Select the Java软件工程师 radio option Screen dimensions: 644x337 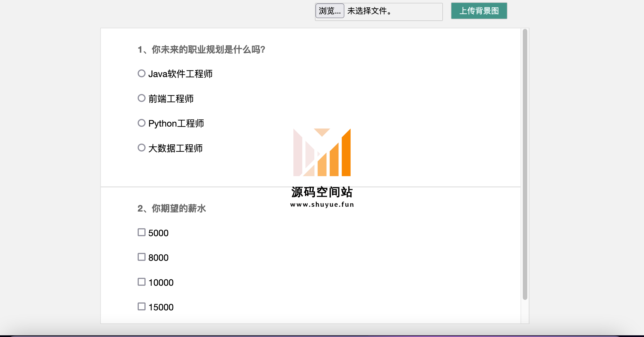tap(141, 73)
